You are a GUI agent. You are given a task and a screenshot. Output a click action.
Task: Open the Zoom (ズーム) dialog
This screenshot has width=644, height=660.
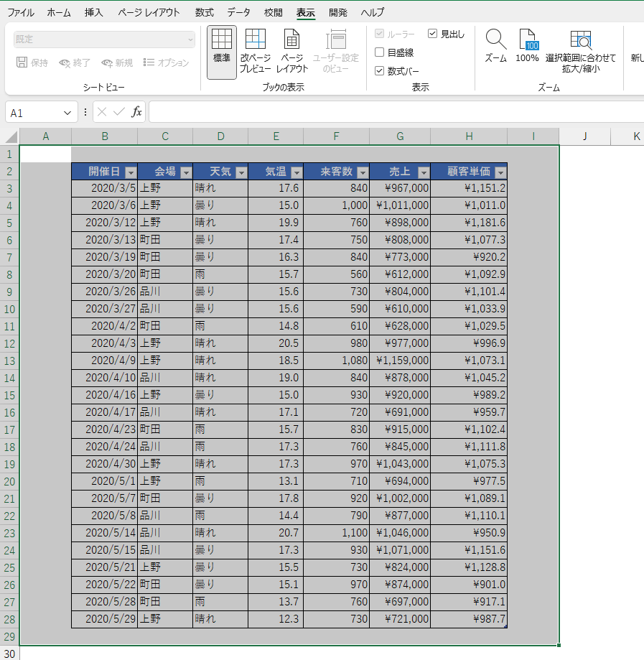click(x=495, y=46)
